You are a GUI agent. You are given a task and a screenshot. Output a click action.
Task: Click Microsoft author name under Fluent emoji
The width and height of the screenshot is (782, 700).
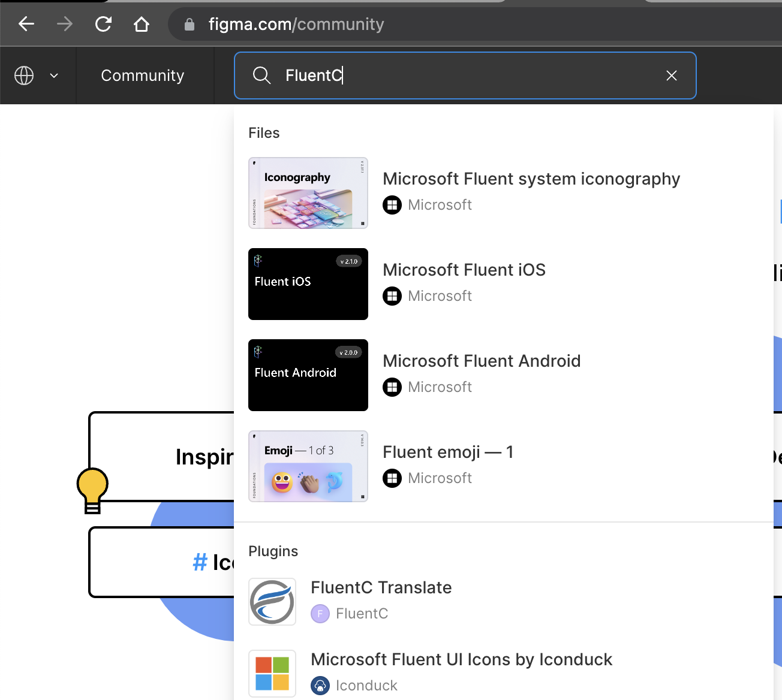[x=440, y=478]
